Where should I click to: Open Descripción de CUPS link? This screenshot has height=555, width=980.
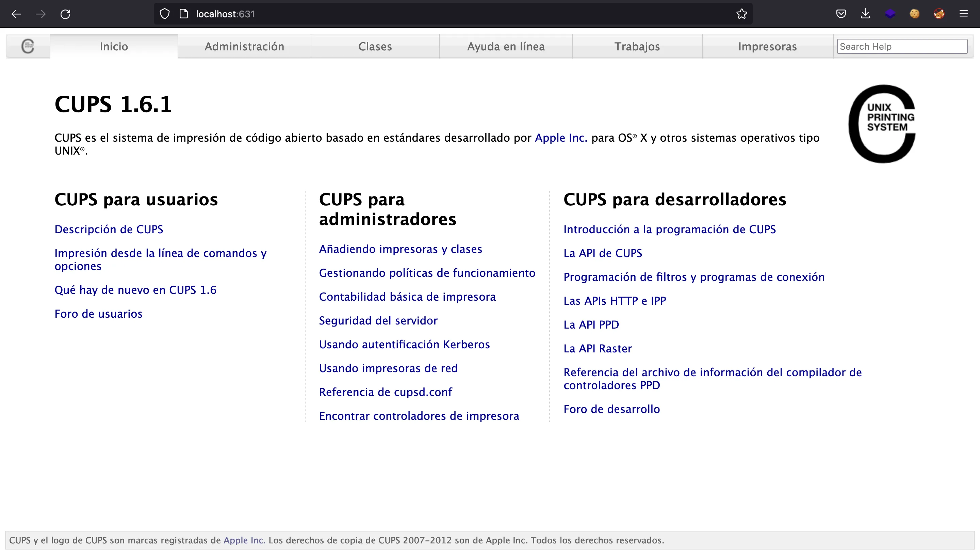coord(109,229)
